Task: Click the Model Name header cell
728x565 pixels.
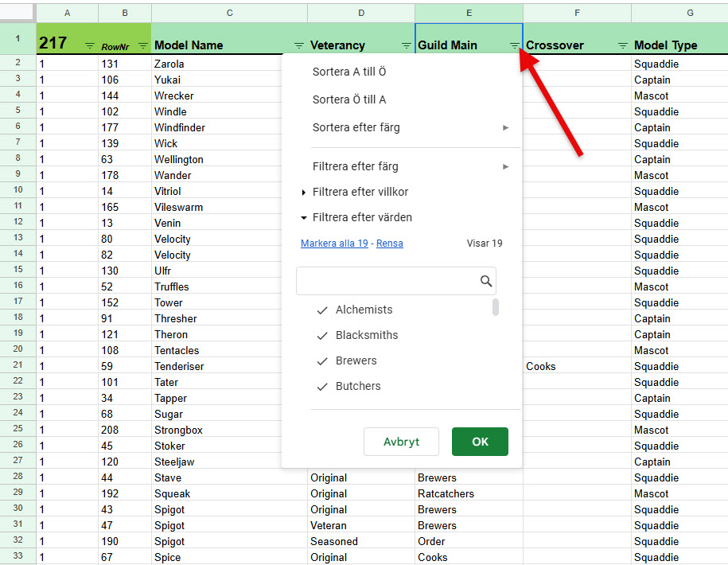Action: tap(229, 38)
